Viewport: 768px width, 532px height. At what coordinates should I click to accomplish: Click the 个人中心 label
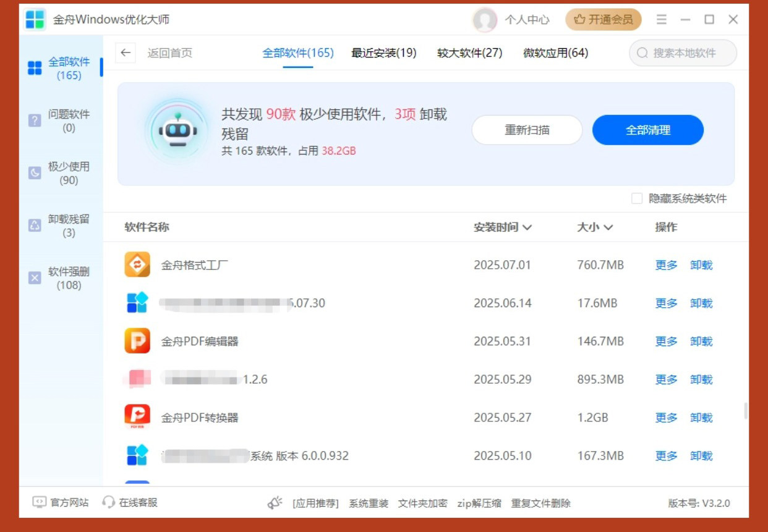coord(527,20)
